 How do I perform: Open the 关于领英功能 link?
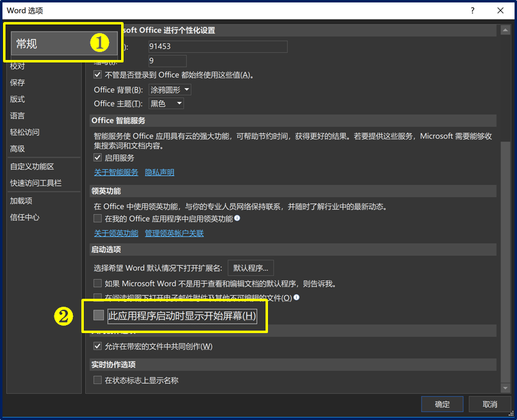(x=116, y=233)
